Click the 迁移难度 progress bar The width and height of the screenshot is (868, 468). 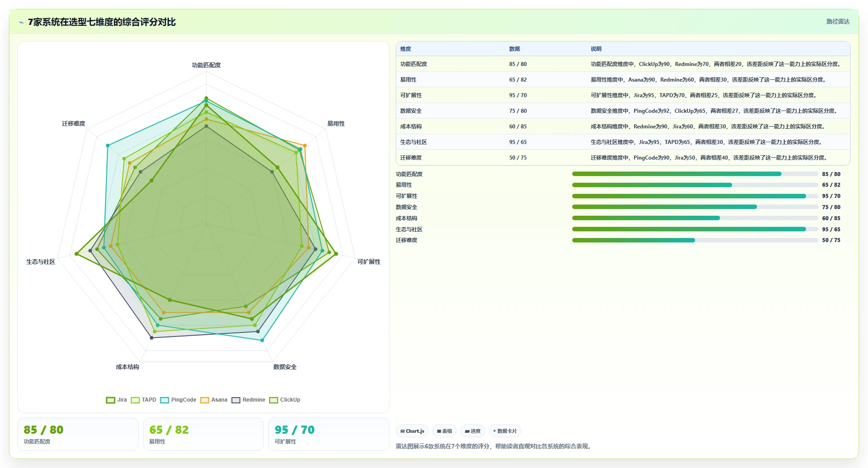click(x=695, y=240)
